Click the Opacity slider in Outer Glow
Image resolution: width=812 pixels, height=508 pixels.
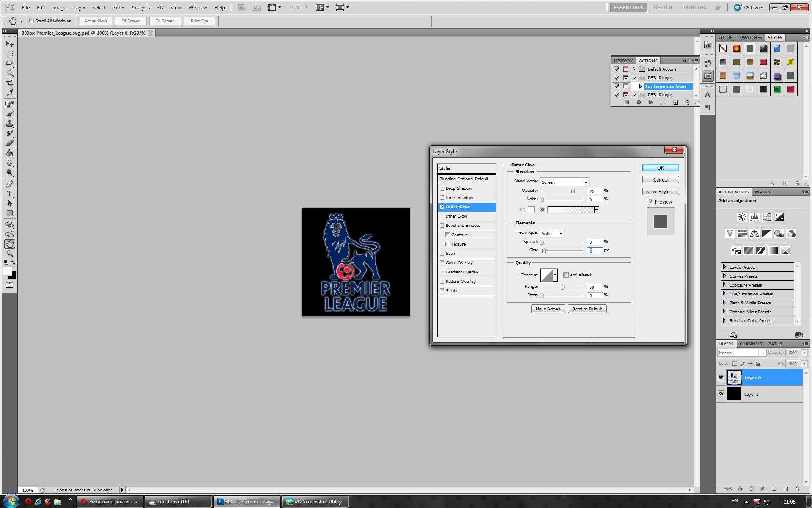562,191
